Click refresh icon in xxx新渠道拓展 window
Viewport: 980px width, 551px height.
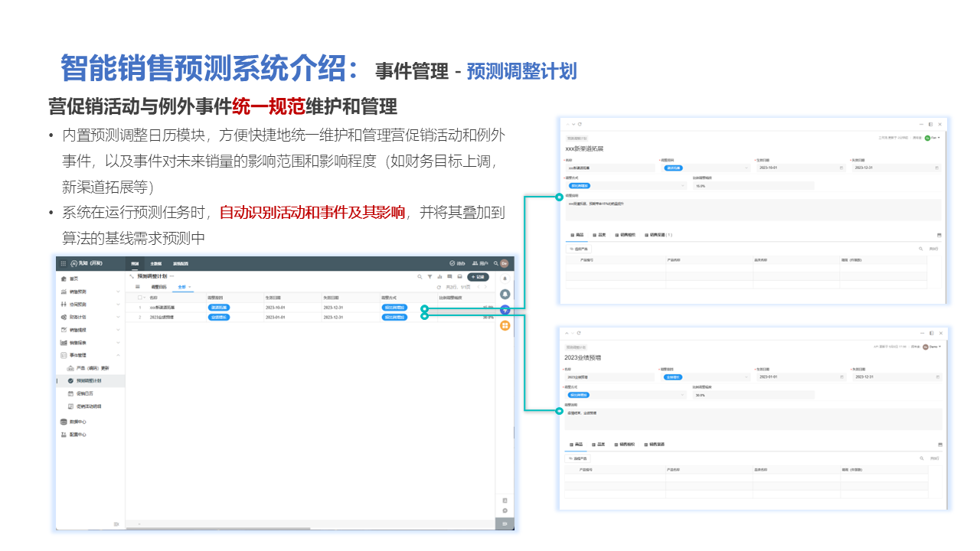(580, 124)
